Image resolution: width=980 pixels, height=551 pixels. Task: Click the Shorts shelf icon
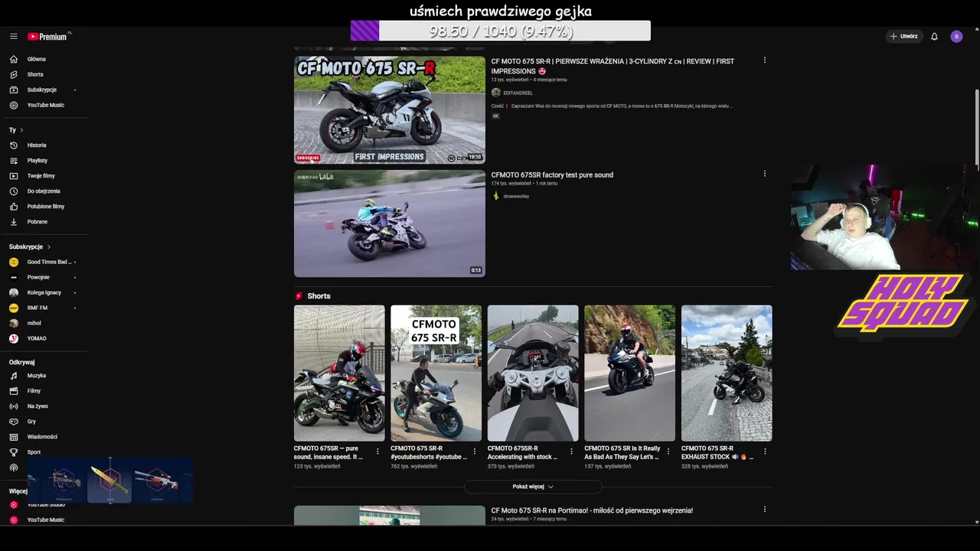tap(299, 296)
